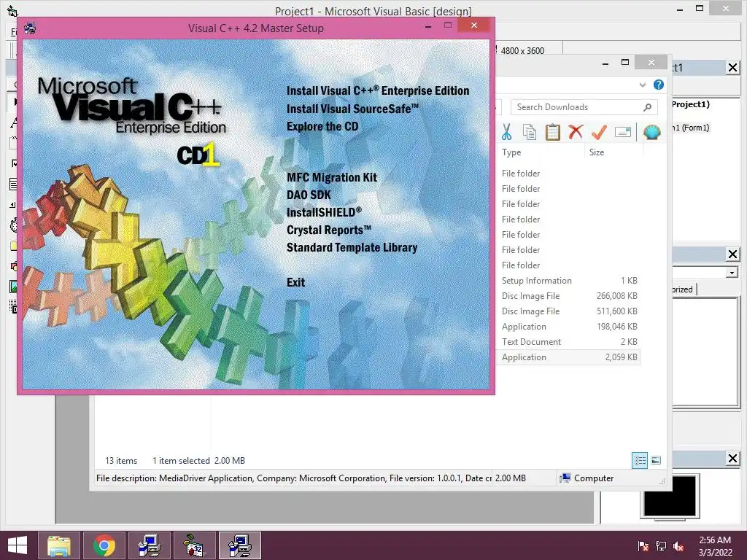The height and width of the screenshot is (560, 747).
Task: Open the Properties object dropdown arrow
Action: click(x=732, y=273)
